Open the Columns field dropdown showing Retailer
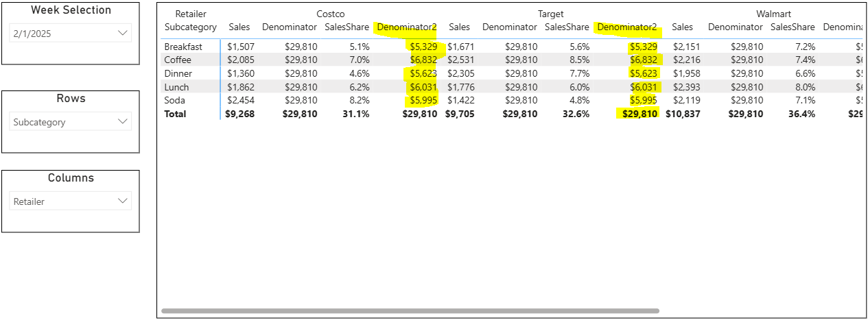Image resolution: width=868 pixels, height=320 pixels. (x=71, y=201)
